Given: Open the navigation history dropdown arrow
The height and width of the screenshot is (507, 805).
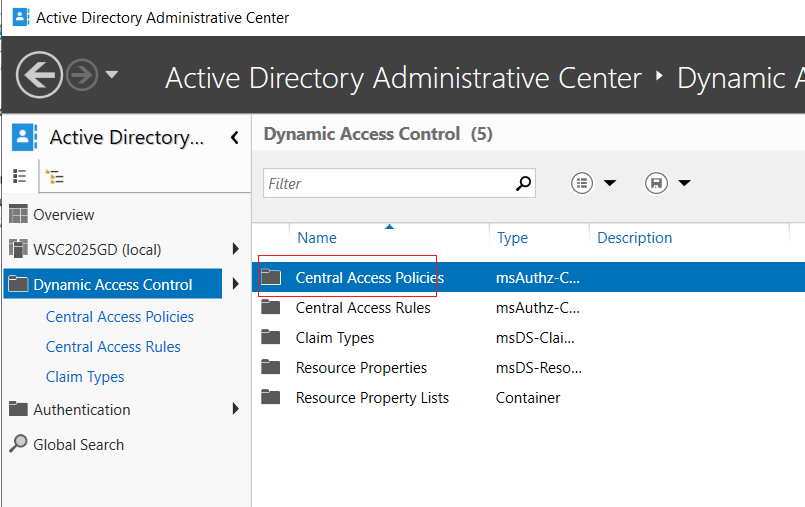Looking at the screenshot, I should click(112, 75).
